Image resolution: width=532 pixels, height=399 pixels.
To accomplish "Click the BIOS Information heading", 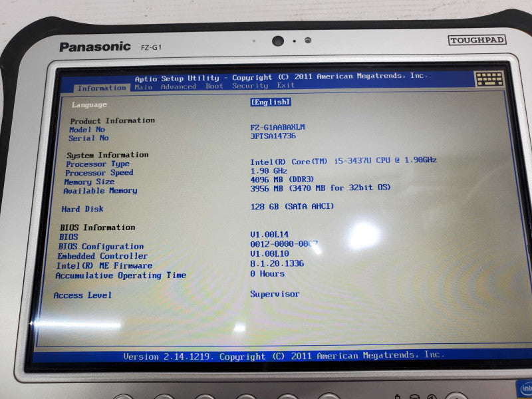I will pyautogui.click(x=98, y=227).
